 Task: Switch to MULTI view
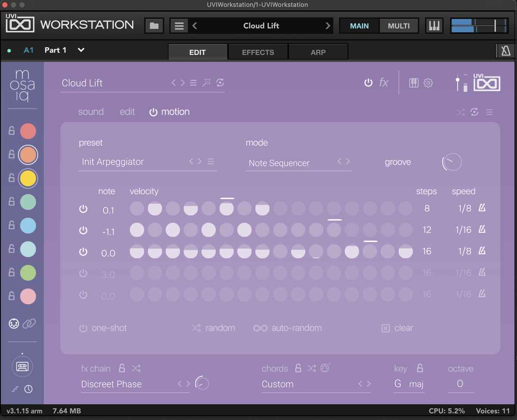(399, 26)
